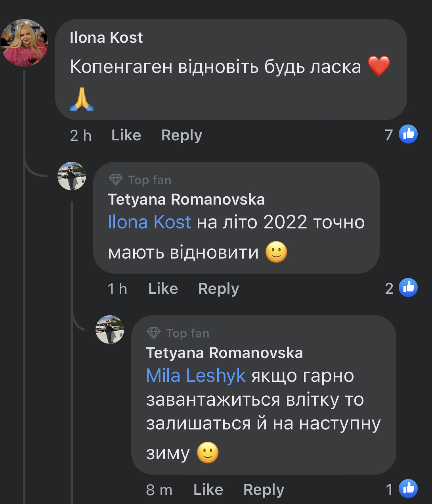This screenshot has height=504, width=432.
Task: Like Ilona Kost's Copenhagen comment
Action: click(x=126, y=135)
